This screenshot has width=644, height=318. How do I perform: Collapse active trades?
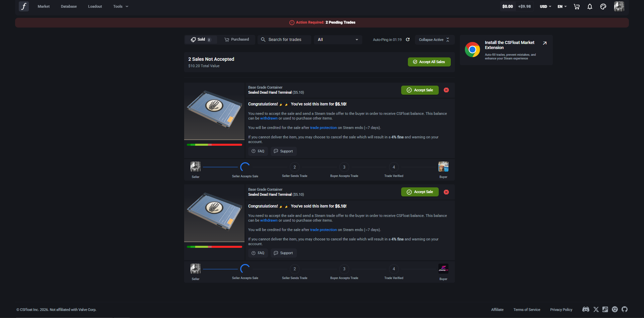coord(434,40)
